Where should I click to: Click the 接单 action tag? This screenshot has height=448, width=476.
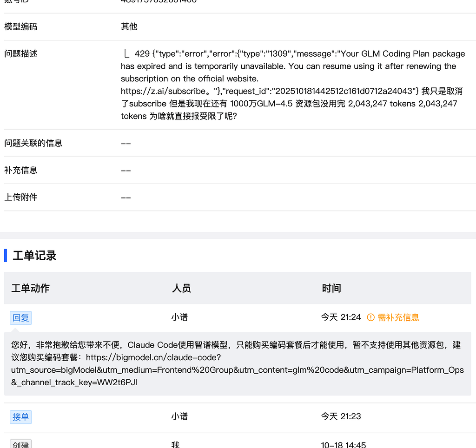coord(20,417)
